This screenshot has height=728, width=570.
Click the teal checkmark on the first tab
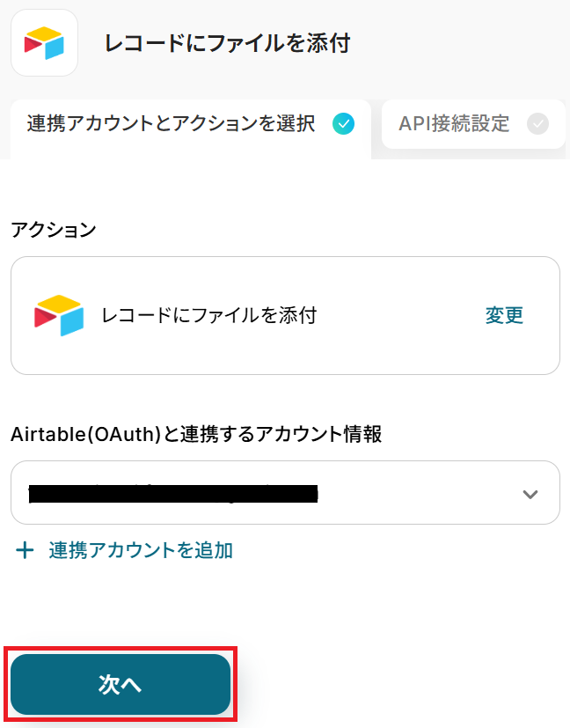tap(344, 124)
